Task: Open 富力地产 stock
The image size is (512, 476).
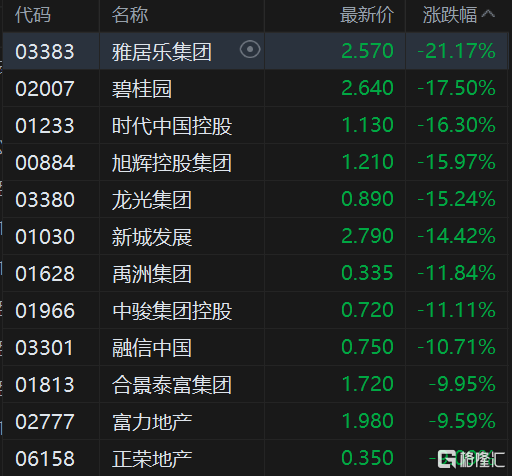Action: pos(152,422)
